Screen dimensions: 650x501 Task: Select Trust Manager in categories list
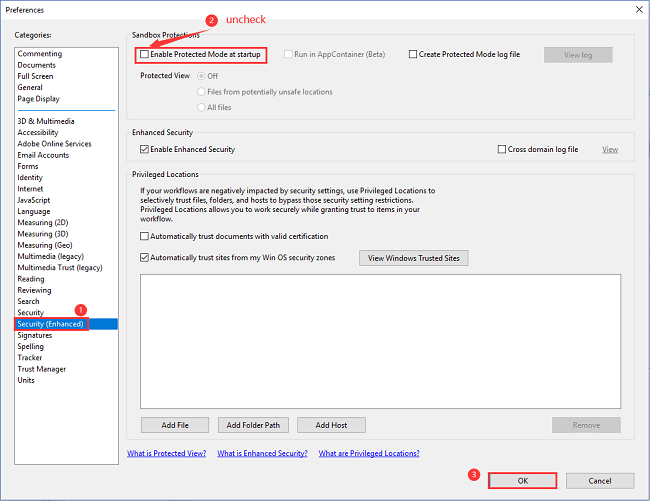coord(41,369)
